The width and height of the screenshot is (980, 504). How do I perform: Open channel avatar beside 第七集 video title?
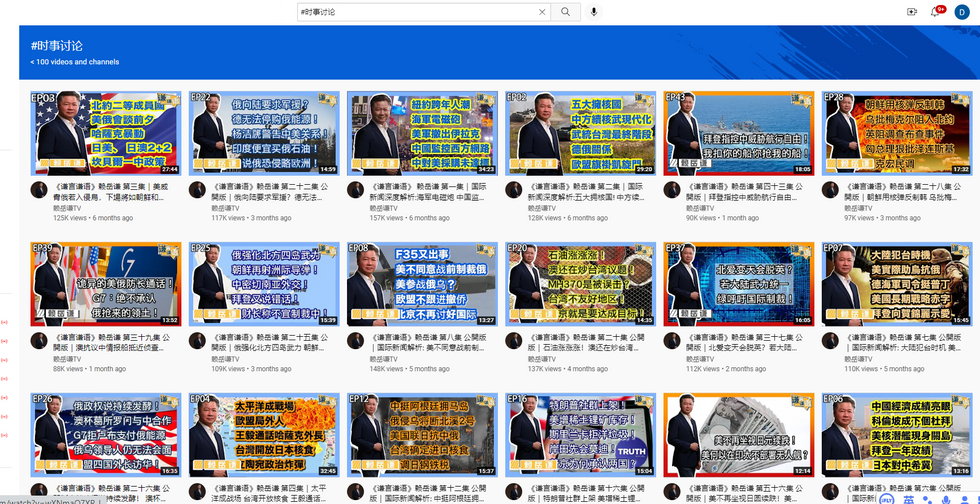pos(830,341)
